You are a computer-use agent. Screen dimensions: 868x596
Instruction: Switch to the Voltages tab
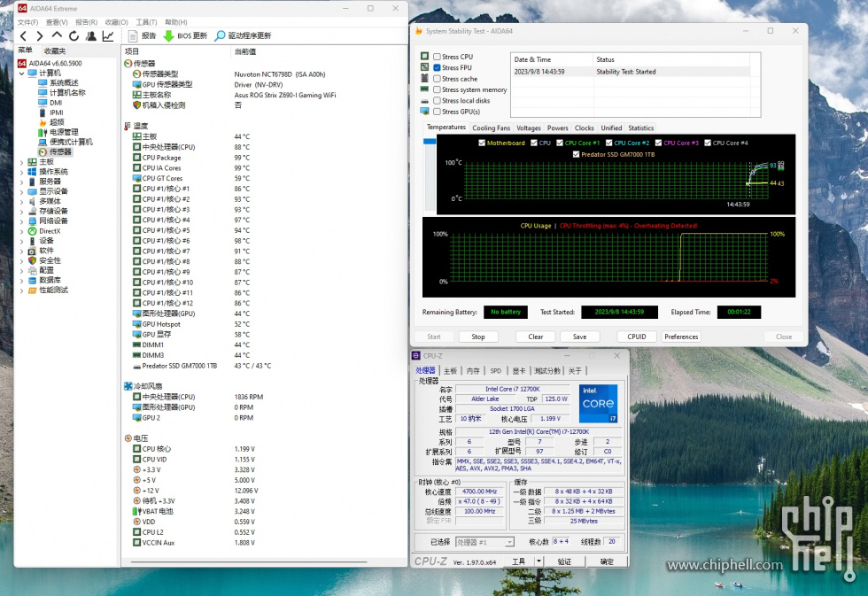click(529, 128)
